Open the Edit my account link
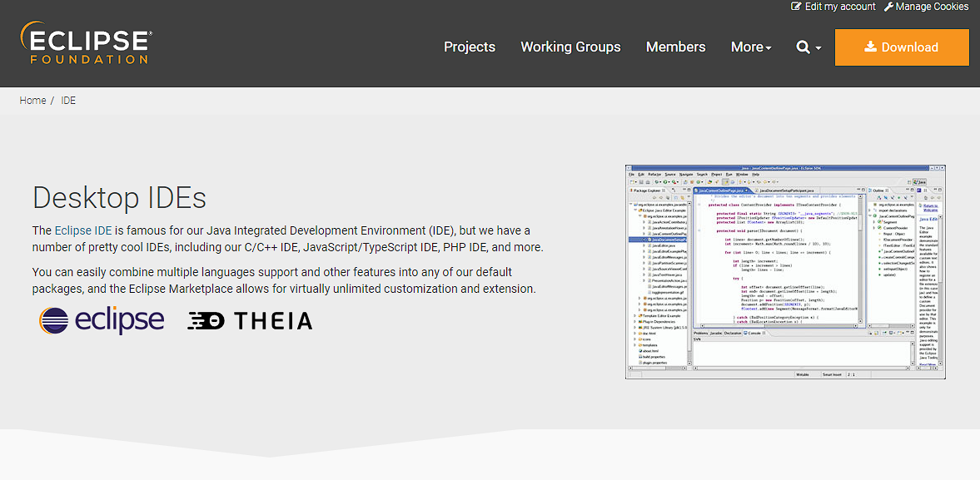980x480 pixels. [x=840, y=7]
